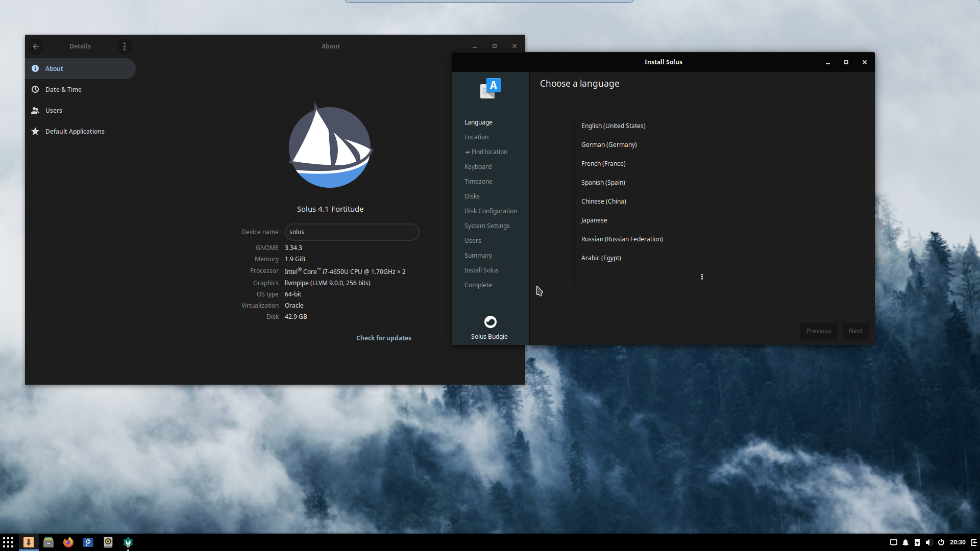Click the Device name input field

point(352,232)
